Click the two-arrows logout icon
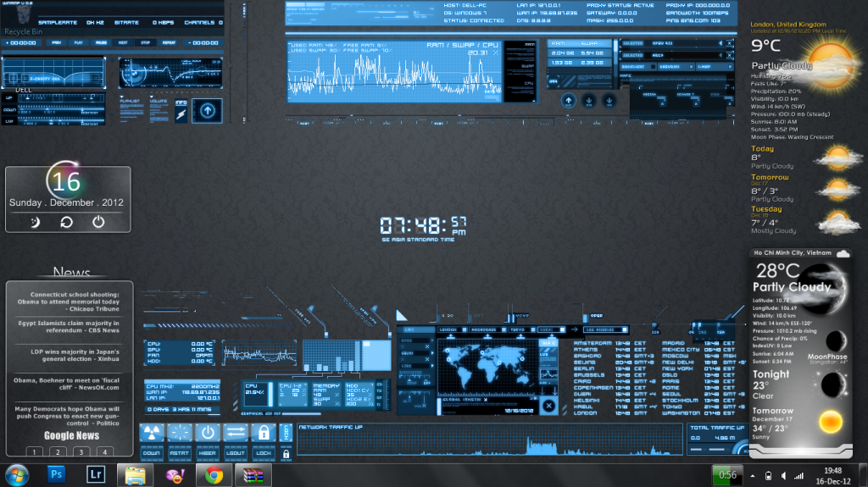This screenshot has height=487, width=868. (x=236, y=433)
